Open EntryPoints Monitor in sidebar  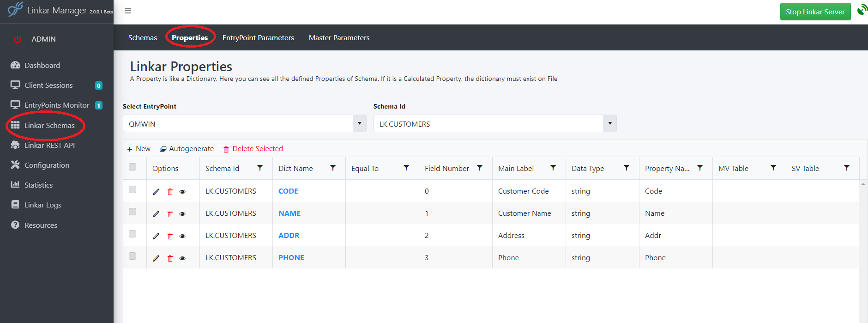[57, 105]
